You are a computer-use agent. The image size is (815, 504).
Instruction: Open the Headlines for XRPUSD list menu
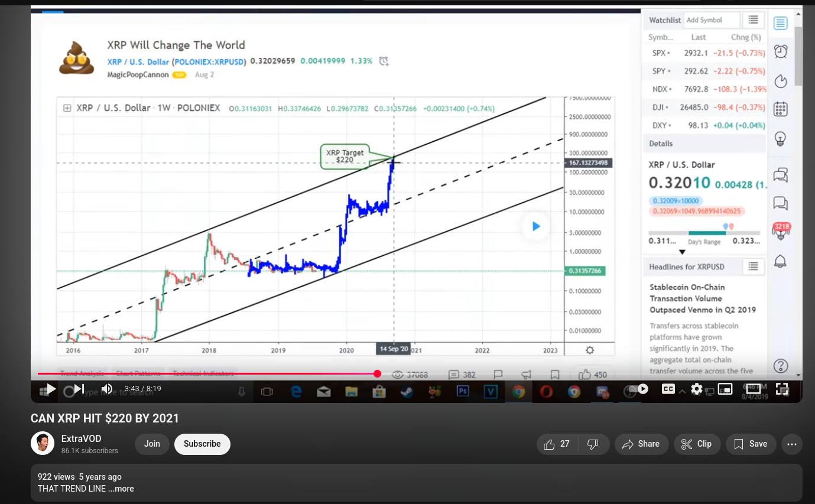coord(753,266)
